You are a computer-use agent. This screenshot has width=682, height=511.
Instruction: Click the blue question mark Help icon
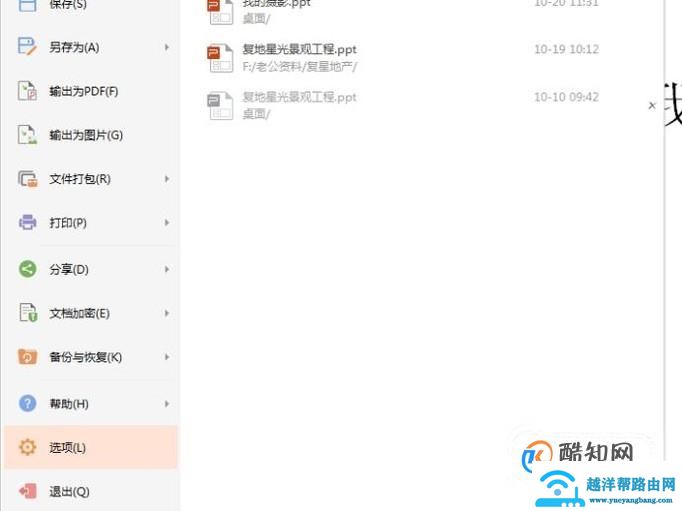coord(27,404)
